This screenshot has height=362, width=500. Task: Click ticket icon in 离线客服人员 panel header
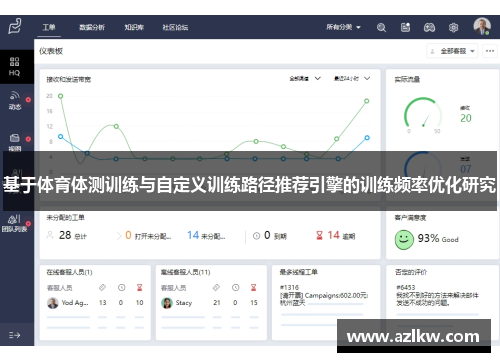[216, 287]
